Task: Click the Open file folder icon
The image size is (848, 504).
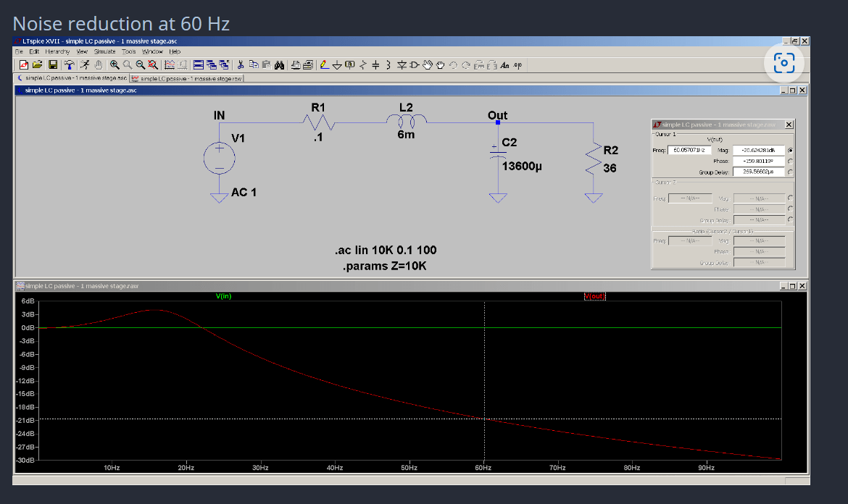Action: coord(37,65)
